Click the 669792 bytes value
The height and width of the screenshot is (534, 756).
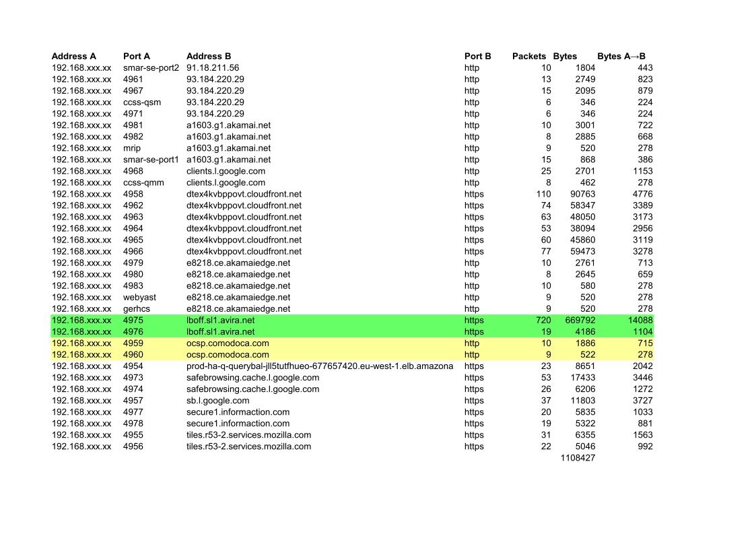[580, 321]
